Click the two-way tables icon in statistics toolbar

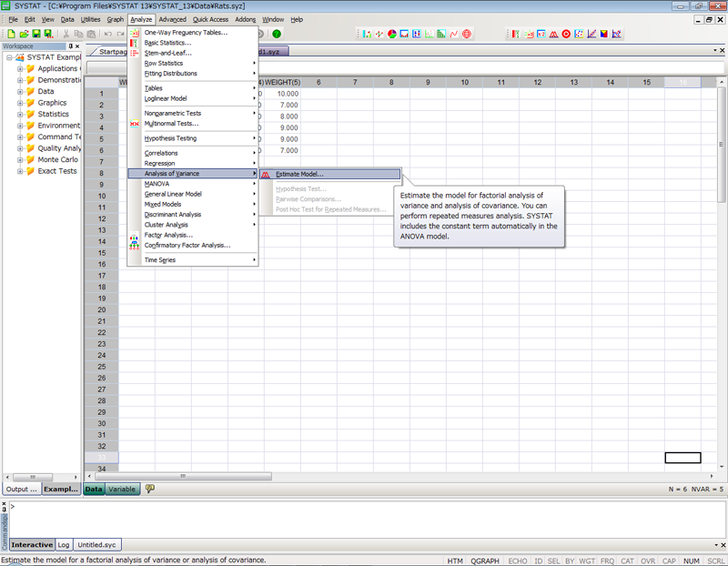tap(541, 34)
